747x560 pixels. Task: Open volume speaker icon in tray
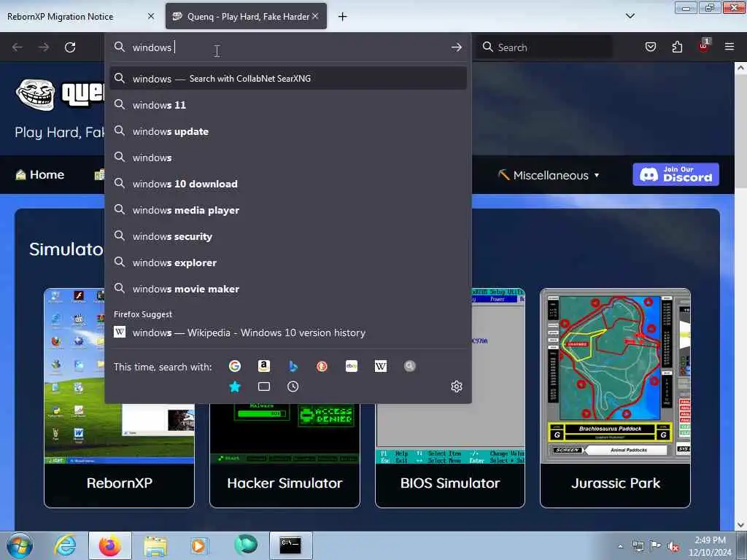[673, 546]
